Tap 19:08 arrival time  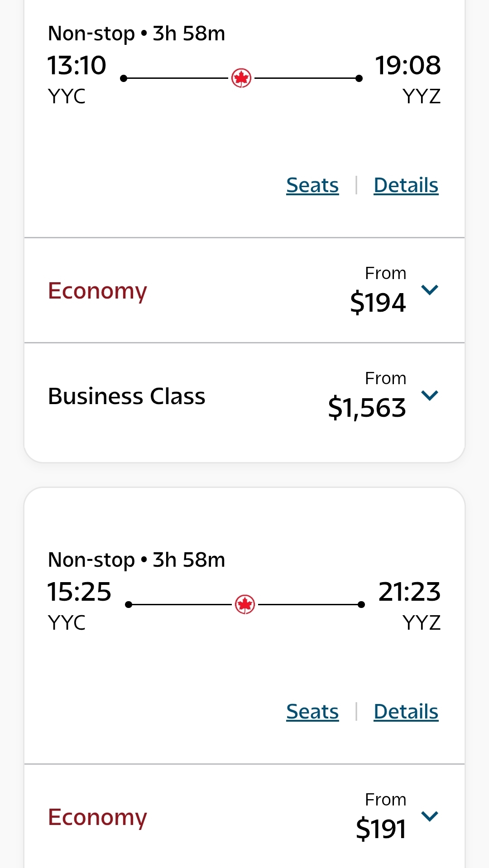coord(408,66)
